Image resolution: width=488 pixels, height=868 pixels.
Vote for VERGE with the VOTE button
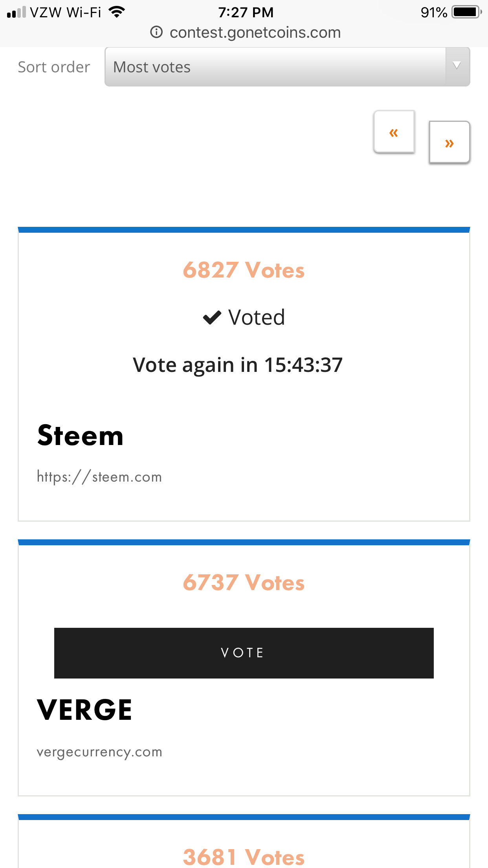pos(244,653)
